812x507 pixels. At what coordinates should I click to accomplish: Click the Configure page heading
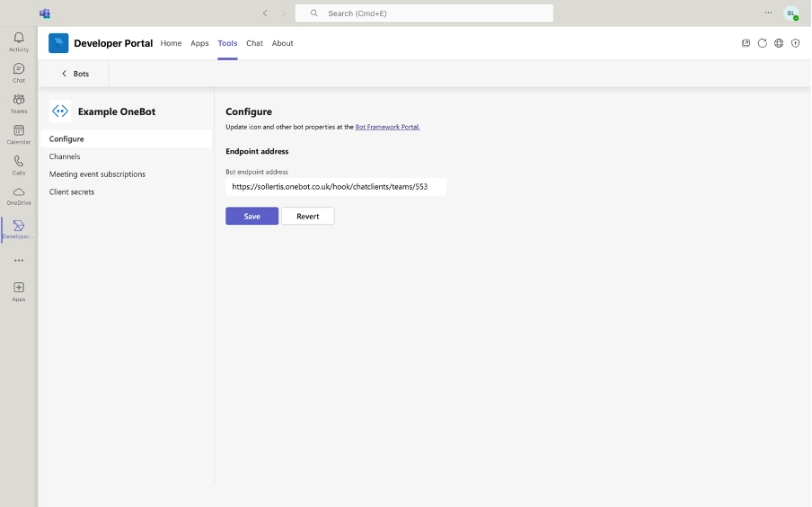coord(249,111)
